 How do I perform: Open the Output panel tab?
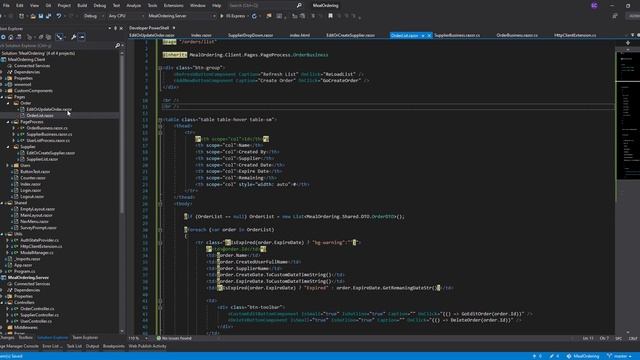(92, 347)
